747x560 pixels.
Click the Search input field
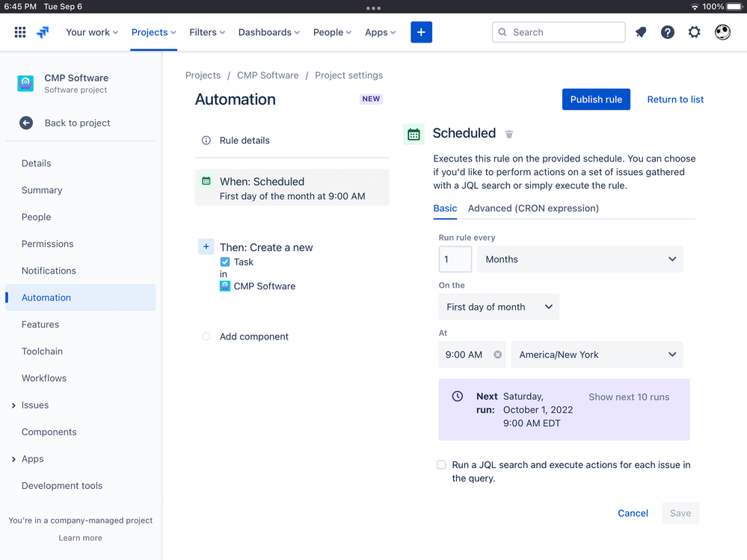(x=559, y=32)
